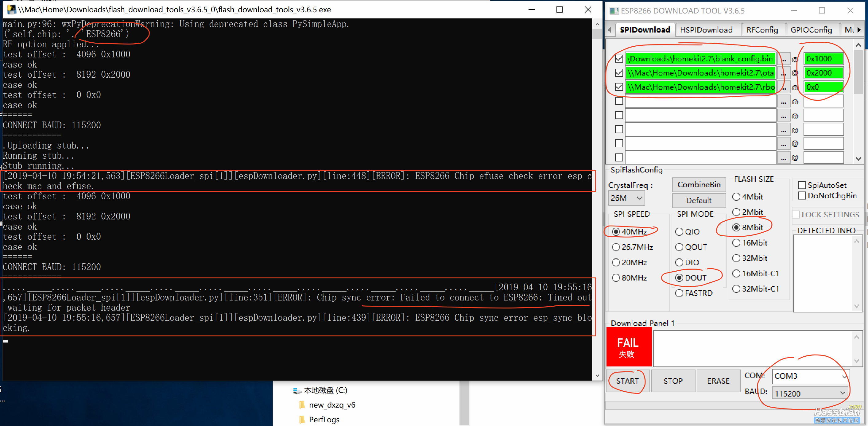This screenshot has width=868, height=426.
Task: Click the tab strip left scroll arrow
Action: pos(609,30)
